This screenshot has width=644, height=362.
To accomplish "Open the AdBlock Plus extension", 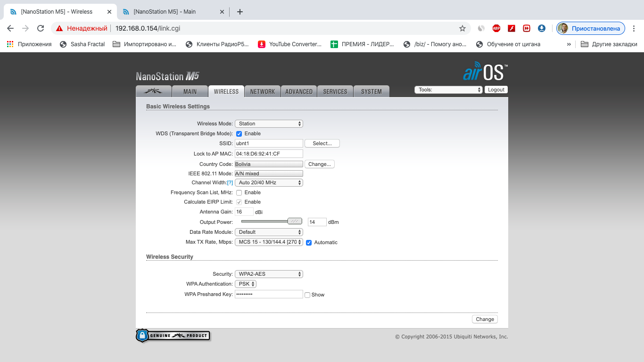I will click(496, 28).
